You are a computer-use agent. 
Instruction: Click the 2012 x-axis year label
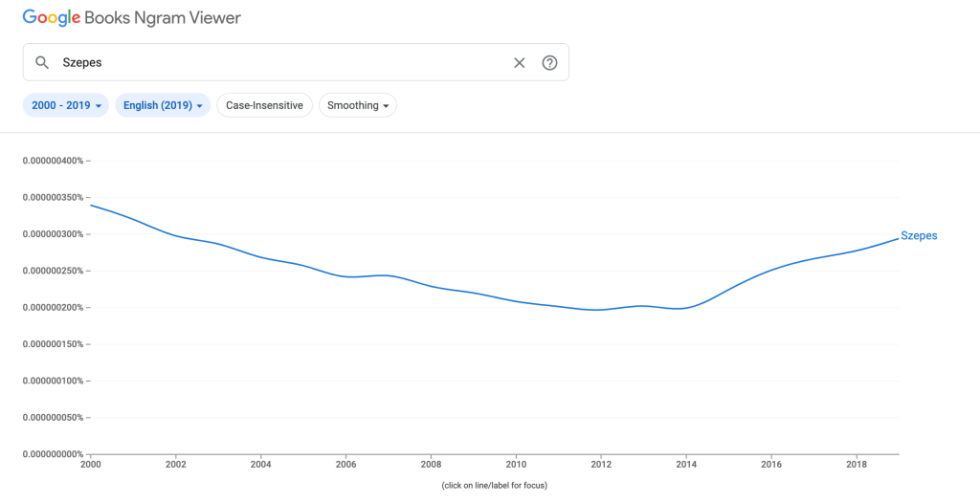click(601, 464)
